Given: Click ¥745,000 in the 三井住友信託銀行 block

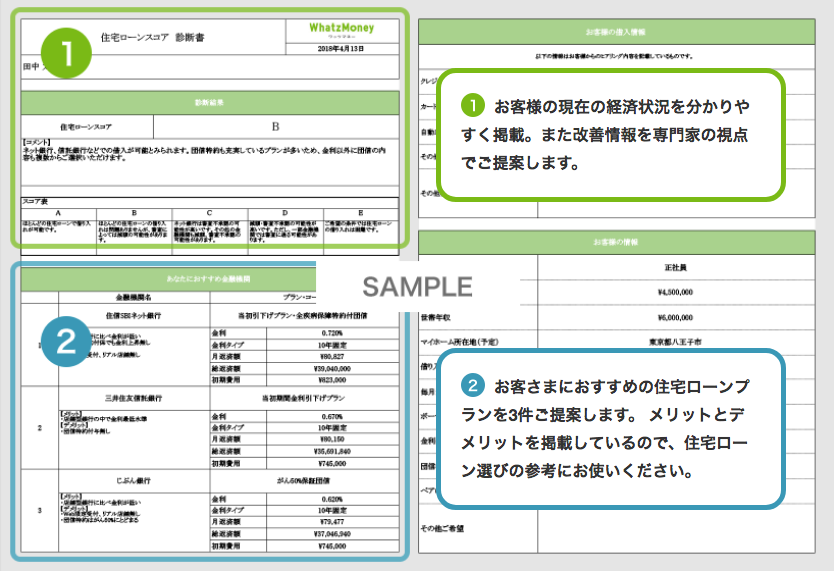Looking at the screenshot, I should tap(332, 464).
